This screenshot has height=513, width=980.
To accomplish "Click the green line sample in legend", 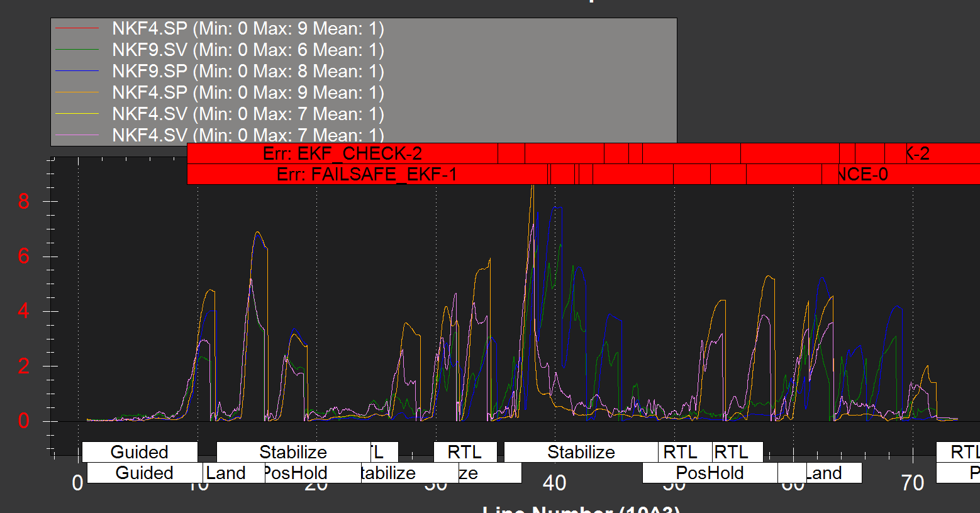I will pos(77,50).
